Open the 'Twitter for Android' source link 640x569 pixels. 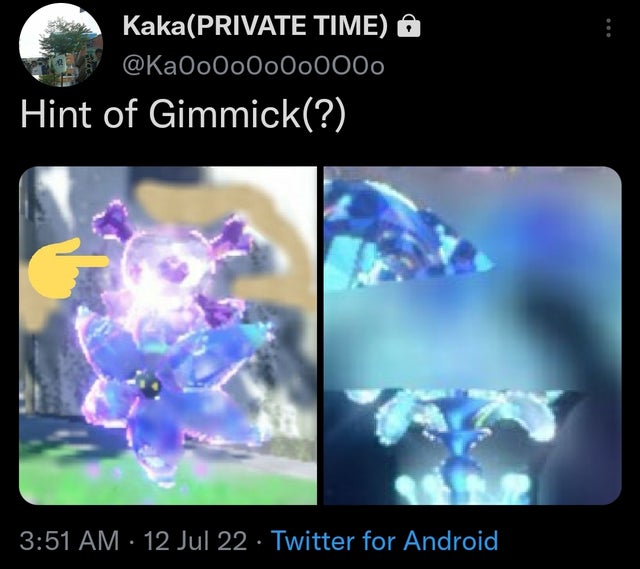click(384, 541)
